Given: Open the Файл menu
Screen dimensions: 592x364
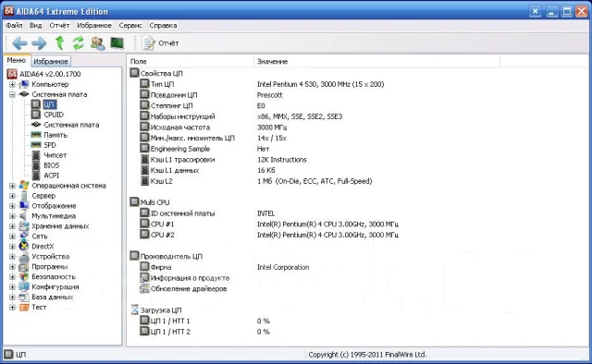Looking at the screenshot, I should click(x=15, y=25).
